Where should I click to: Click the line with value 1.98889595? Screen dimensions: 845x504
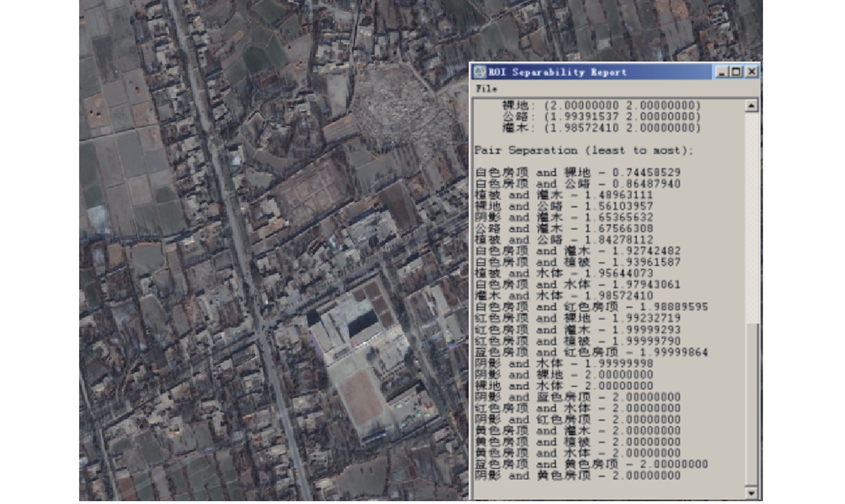click(x=591, y=307)
